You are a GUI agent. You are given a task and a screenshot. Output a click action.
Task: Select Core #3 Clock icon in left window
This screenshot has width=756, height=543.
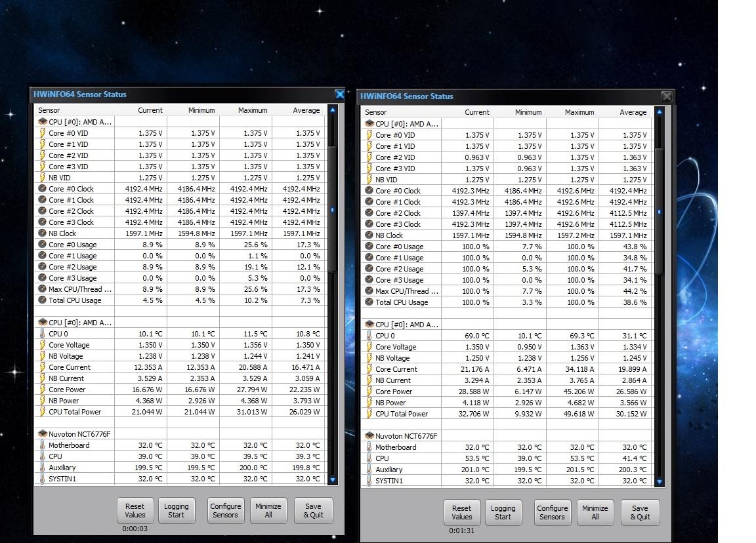click(43, 222)
